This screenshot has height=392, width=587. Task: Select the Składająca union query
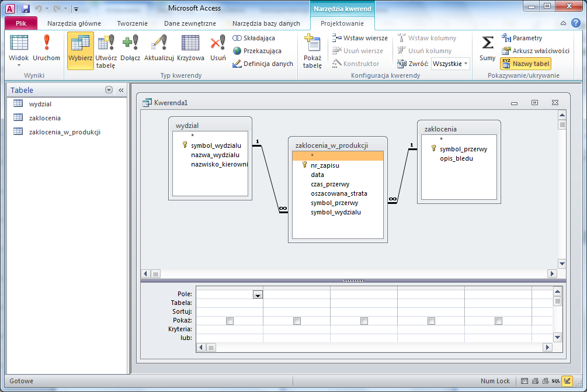(x=254, y=38)
